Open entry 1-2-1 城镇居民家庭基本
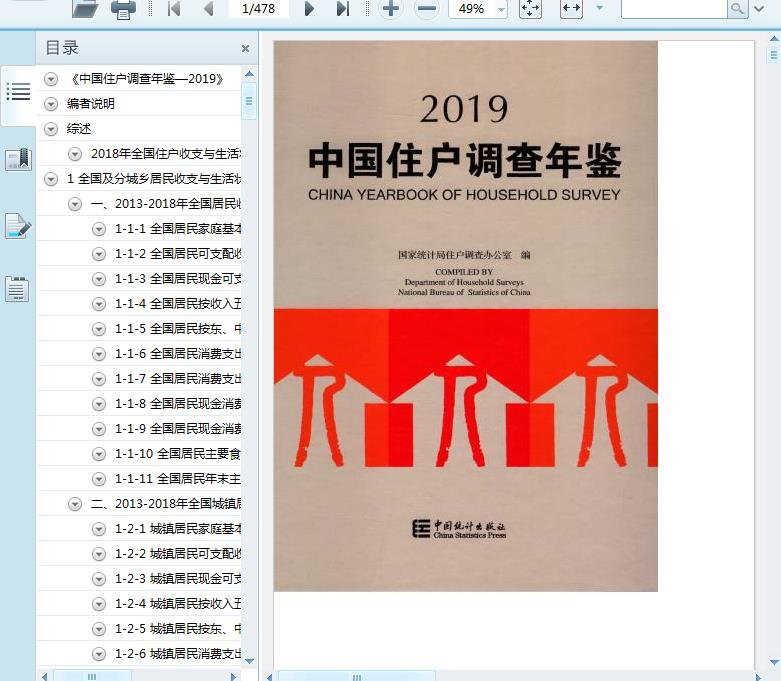This screenshot has height=681, width=781. [x=178, y=529]
